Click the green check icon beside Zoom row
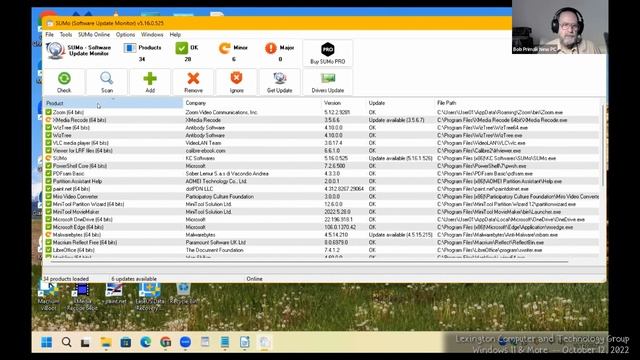The height and width of the screenshot is (360, 640). [49, 112]
